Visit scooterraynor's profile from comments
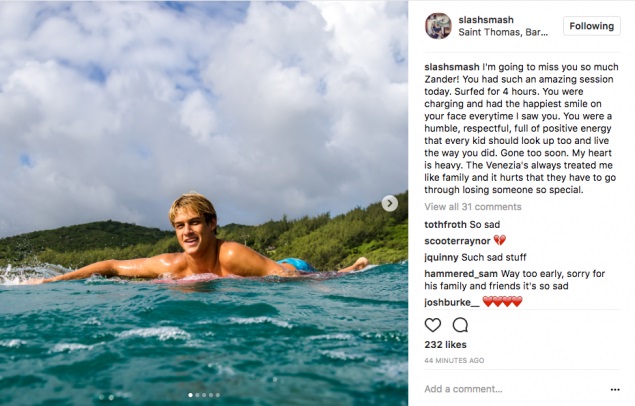Viewport: 635px width, 406px height. [457, 240]
